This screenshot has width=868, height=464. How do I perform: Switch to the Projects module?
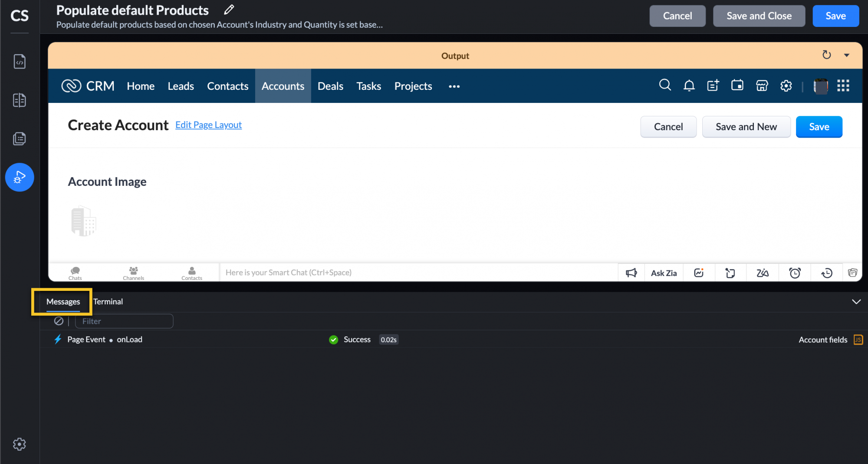click(413, 86)
